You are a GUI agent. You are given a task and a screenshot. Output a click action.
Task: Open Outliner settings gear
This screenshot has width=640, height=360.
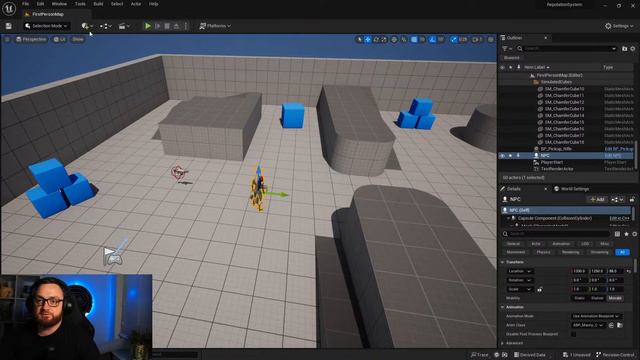(x=633, y=49)
